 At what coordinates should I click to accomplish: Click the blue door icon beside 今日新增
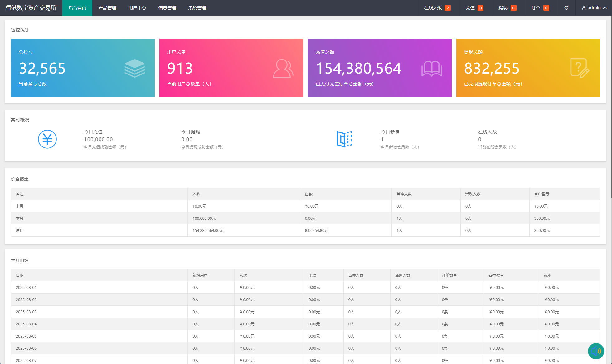click(x=344, y=139)
